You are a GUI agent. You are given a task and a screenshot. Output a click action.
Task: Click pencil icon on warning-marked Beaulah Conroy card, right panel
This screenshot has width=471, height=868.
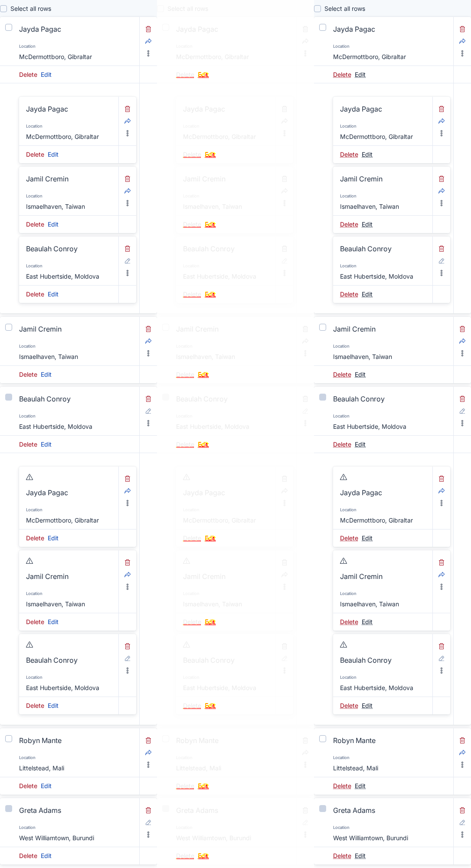point(442,658)
